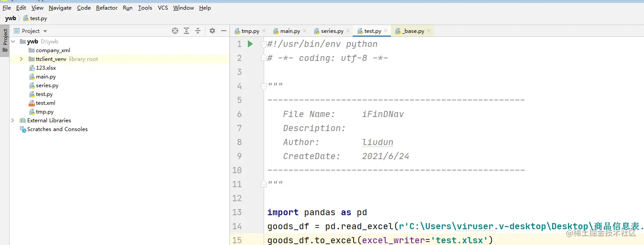Click the test.xml file icon
This screenshot has height=245, width=644.
32,103
